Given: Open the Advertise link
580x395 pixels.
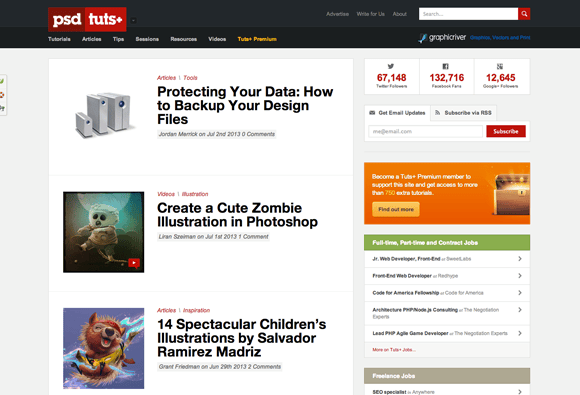Looking at the screenshot, I should 337,14.
